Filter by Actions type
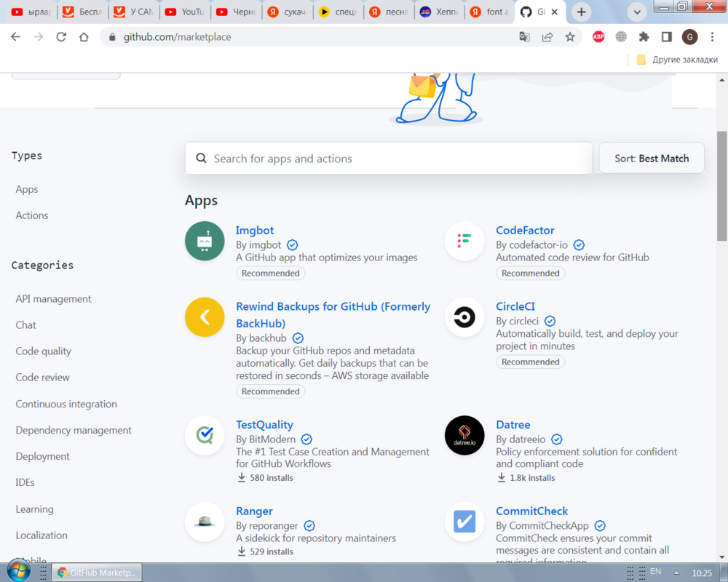The image size is (728, 582). pyautogui.click(x=32, y=215)
